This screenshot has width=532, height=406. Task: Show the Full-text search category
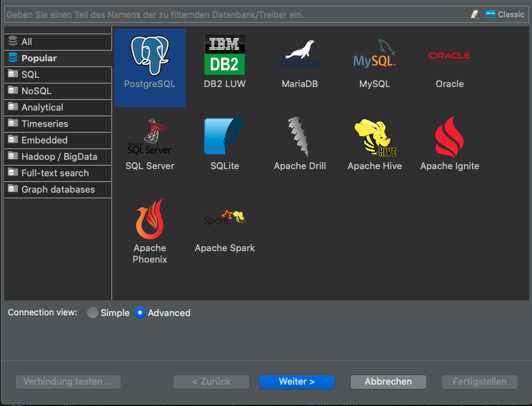(x=58, y=173)
